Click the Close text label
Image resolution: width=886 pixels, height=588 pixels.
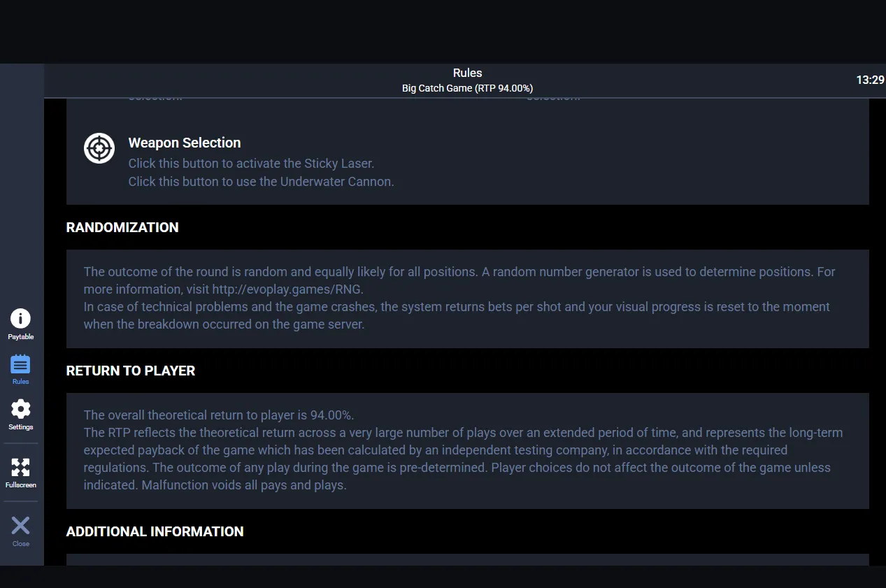(20, 544)
